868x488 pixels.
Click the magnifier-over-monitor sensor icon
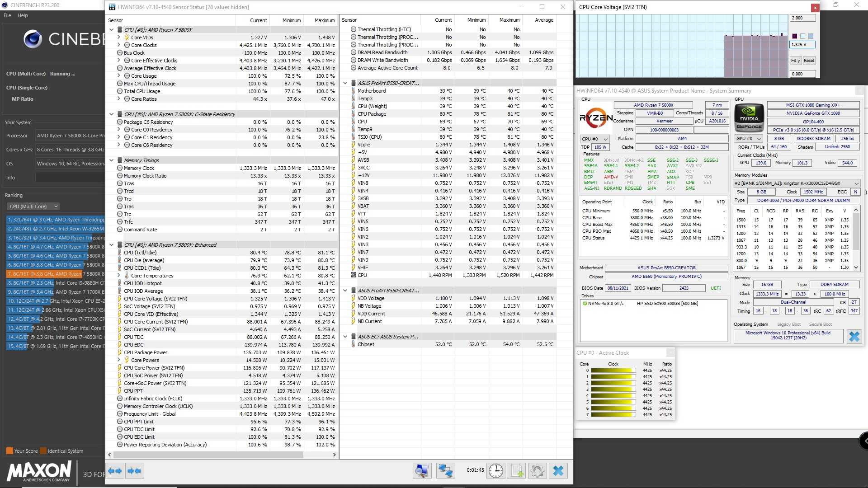click(x=422, y=471)
